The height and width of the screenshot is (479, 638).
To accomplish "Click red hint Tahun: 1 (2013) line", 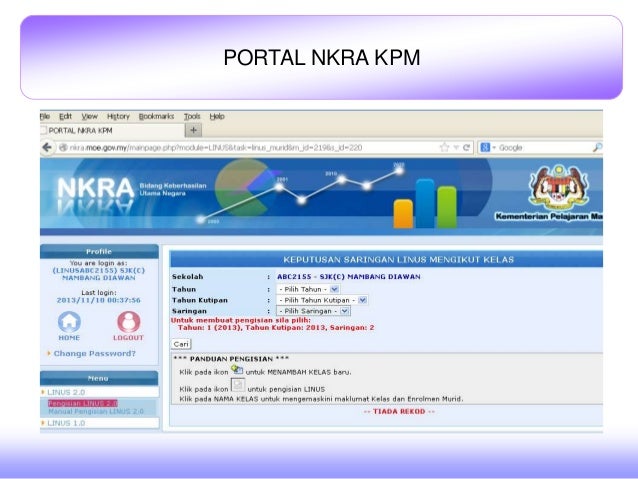I will tap(276, 328).
